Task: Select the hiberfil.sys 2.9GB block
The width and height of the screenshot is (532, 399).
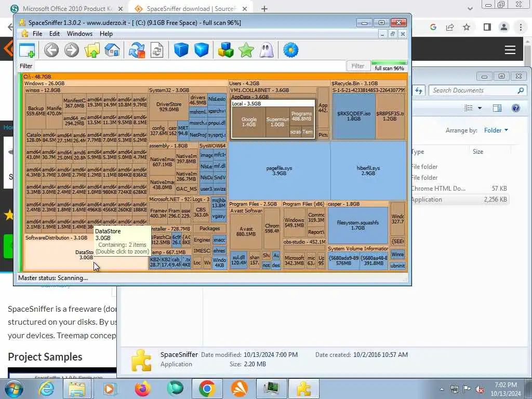Action: tap(368, 170)
